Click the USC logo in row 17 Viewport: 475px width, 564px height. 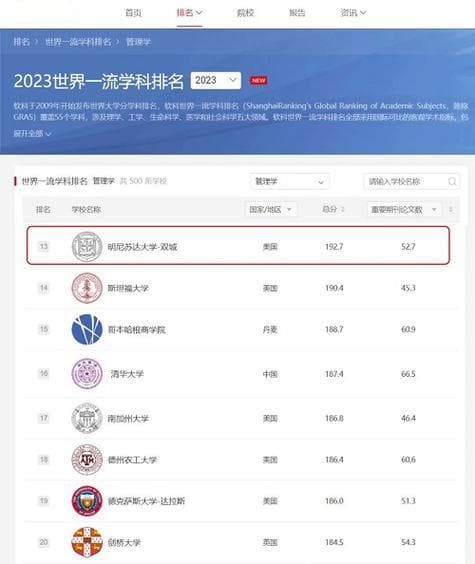click(x=87, y=418)
